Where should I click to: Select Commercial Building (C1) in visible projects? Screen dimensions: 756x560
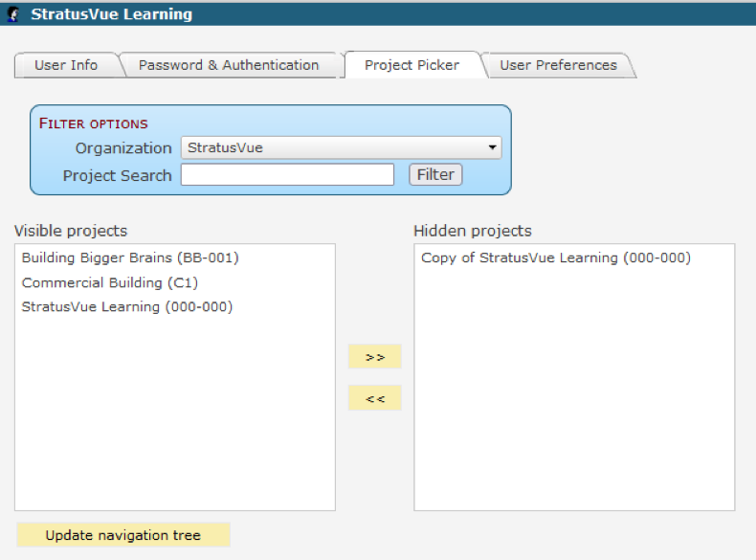pos(110,282)
